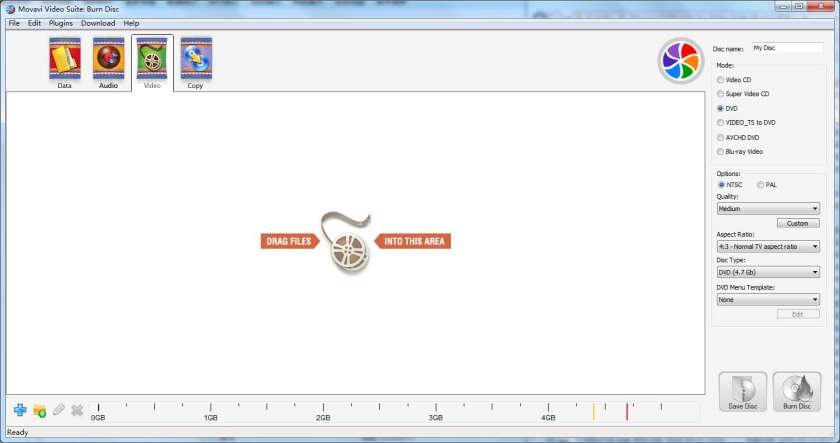This screenshot has height=443, width=840.
Task: Click the blue plus add files icon
Action: pyautogui.click(x=20, y=410)
